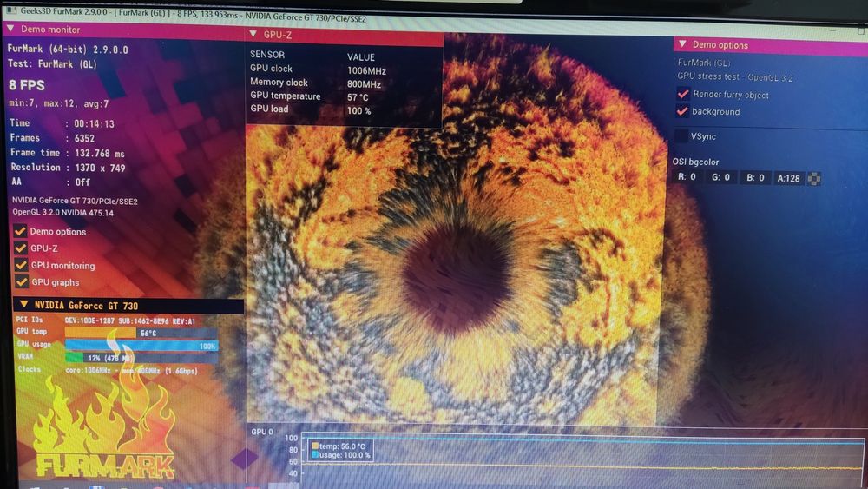Enable the VSync checkbox
868x489 pixels.
point(681,135)
